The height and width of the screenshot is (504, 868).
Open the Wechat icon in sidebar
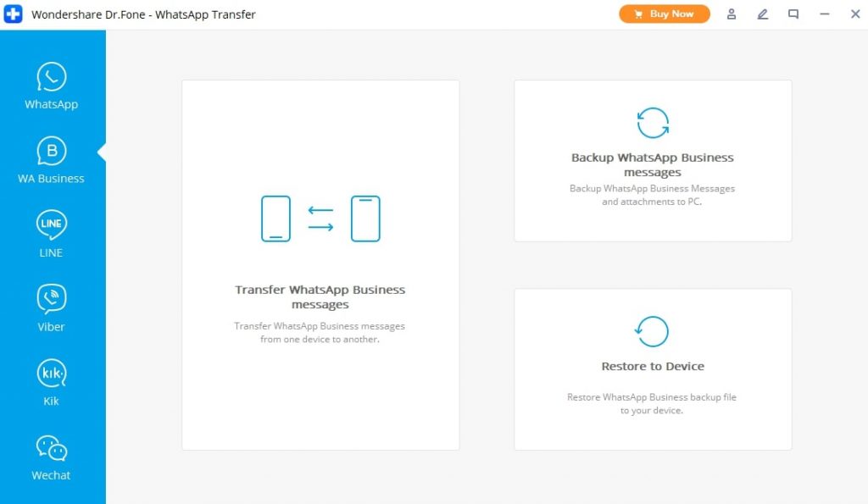coord(52,447)
